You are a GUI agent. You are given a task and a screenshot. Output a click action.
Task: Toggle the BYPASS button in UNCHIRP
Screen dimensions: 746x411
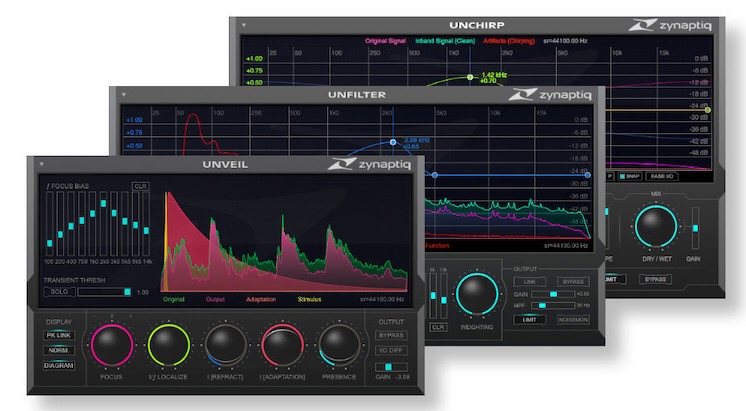point(656,279)
